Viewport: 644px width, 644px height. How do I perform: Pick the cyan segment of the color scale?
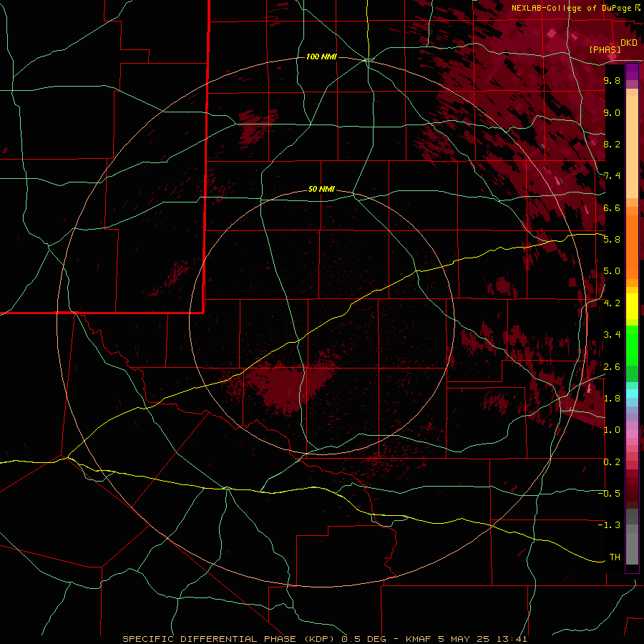tap(632, 394)
